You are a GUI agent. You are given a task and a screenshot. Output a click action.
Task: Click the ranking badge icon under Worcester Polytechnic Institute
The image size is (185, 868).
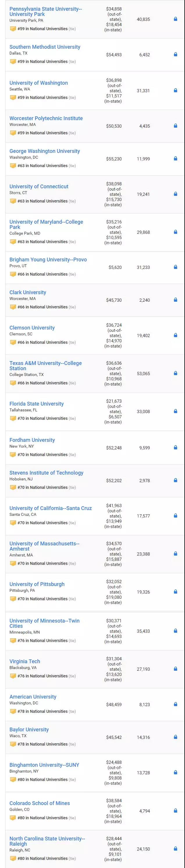[x=13, y=133]
